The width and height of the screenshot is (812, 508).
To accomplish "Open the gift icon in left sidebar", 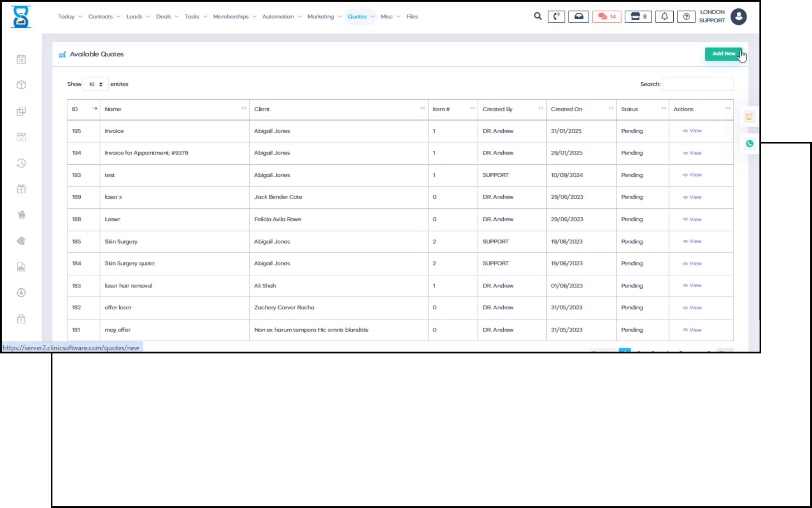I will (x=21, y=189).
